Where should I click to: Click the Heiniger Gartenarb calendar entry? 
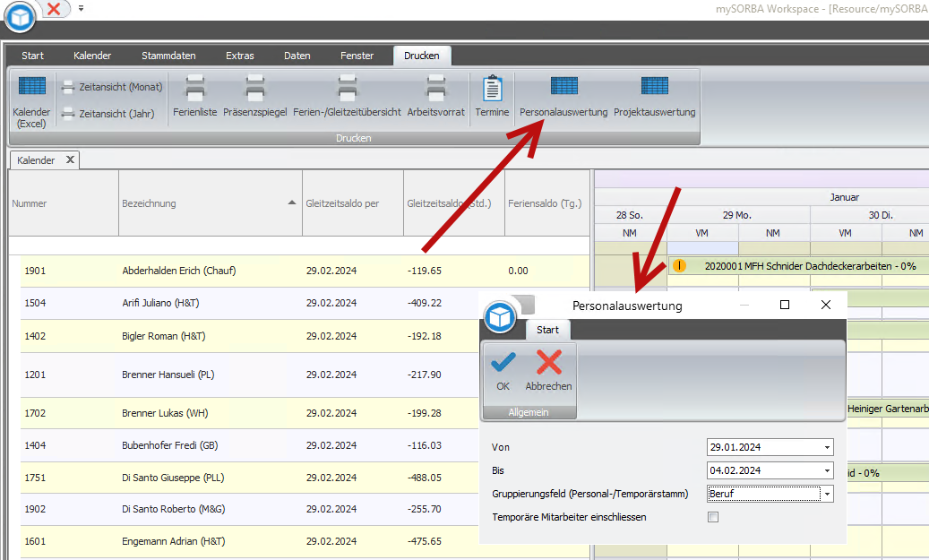tap(888, 409)
